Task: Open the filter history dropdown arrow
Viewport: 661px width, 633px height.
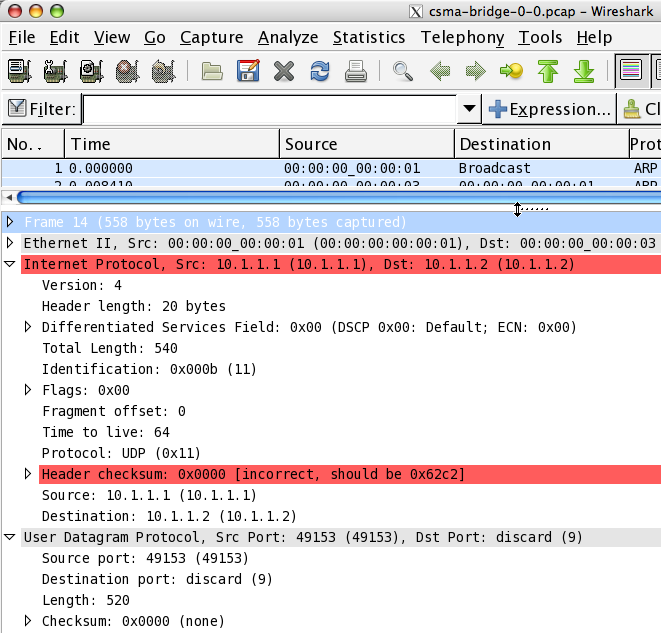Action: (470, 109)
